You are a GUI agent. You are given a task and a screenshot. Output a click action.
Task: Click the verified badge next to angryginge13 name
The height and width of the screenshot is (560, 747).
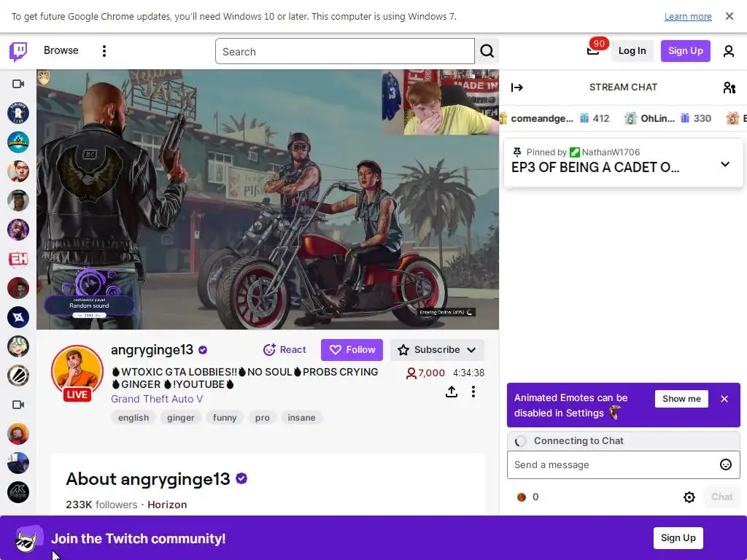[203, 350]
